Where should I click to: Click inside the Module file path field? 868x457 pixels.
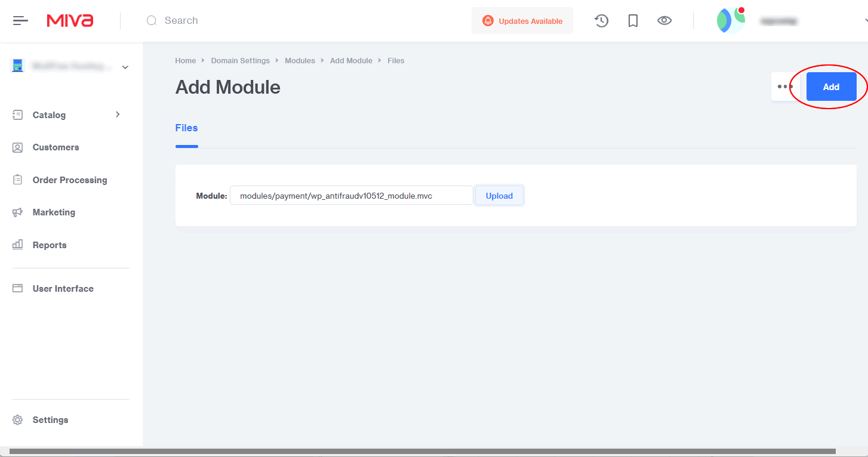pyautogui.click(x=351, y=195)
